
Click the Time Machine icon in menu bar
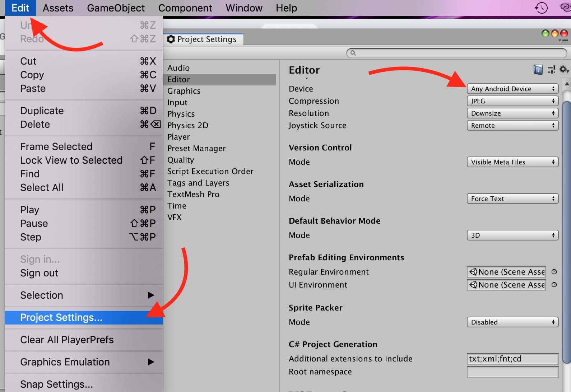[x=541, y=8]
